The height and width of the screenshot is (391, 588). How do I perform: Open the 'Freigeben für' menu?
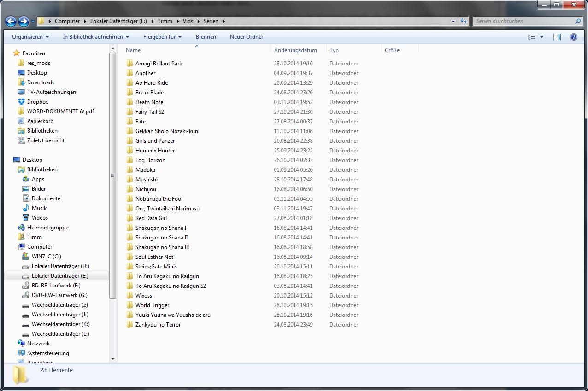162,37
